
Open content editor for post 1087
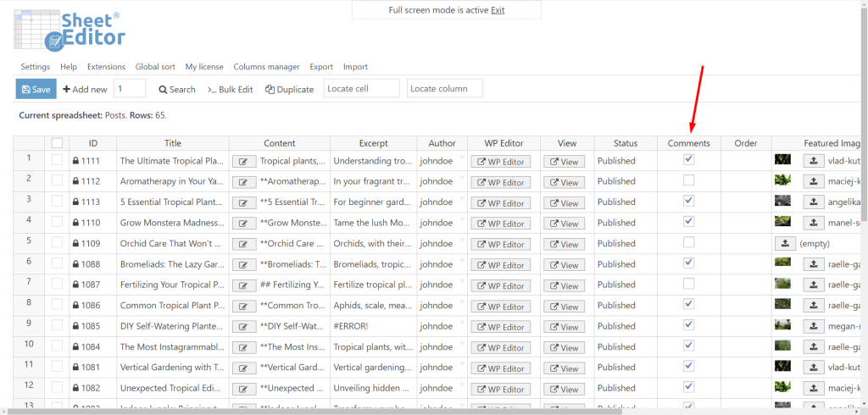tap(243, 285)
